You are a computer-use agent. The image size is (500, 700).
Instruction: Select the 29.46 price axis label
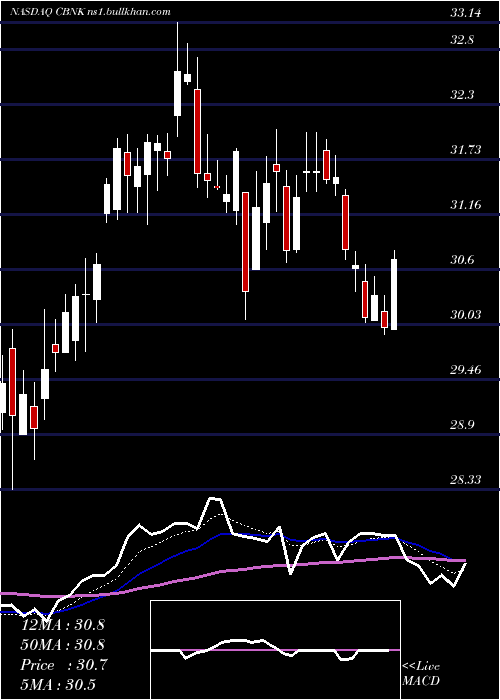tap(465, 370)
